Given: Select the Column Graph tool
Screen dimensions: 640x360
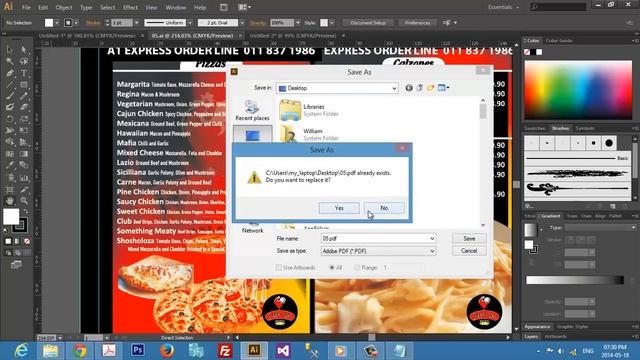Looking at the screenshot, I should pyautogui.click(x=24, y=178).
